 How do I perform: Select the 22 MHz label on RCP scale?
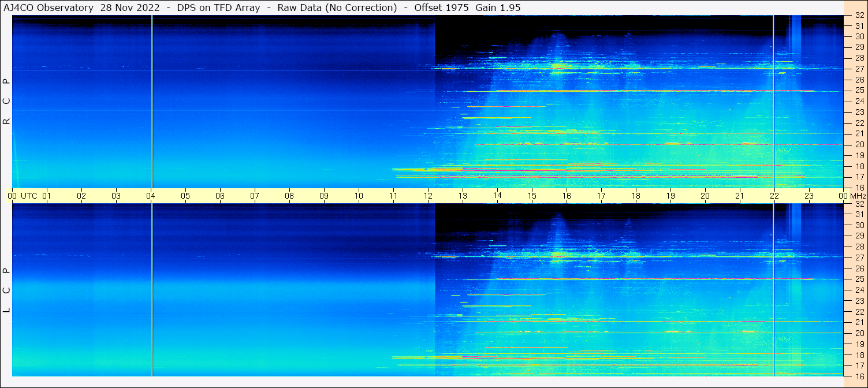pyautogui.click(x=859, y=123)
